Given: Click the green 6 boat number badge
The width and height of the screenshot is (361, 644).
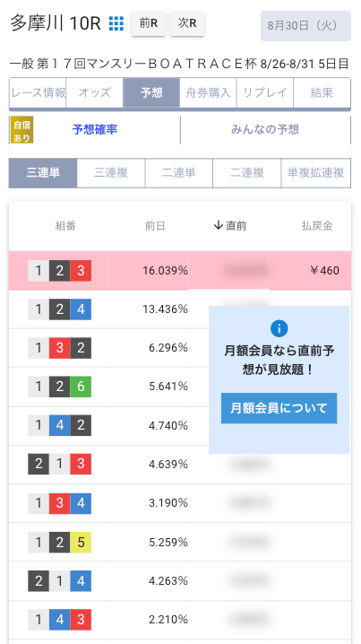Looking at the screenshot, I should coord(81,387).
